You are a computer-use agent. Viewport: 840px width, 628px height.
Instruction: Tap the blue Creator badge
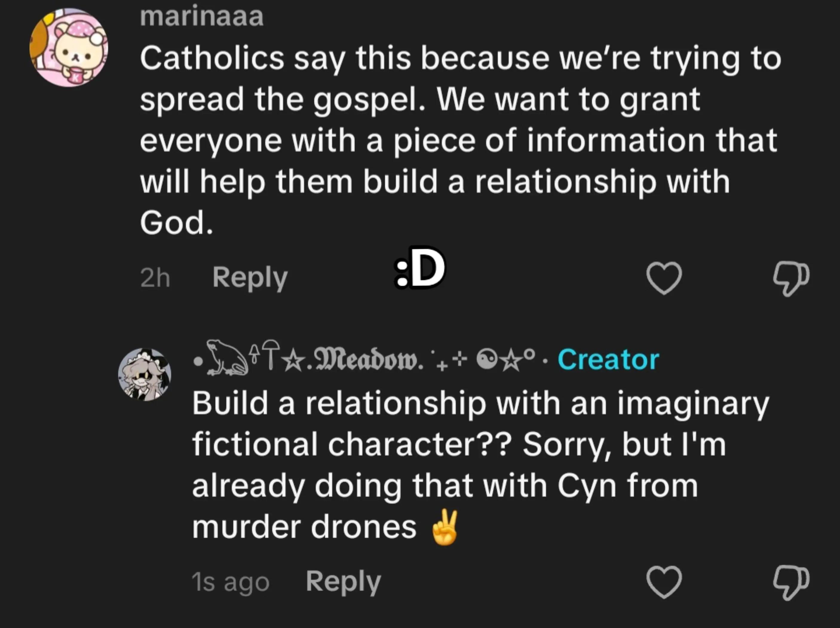pos(608,359)
